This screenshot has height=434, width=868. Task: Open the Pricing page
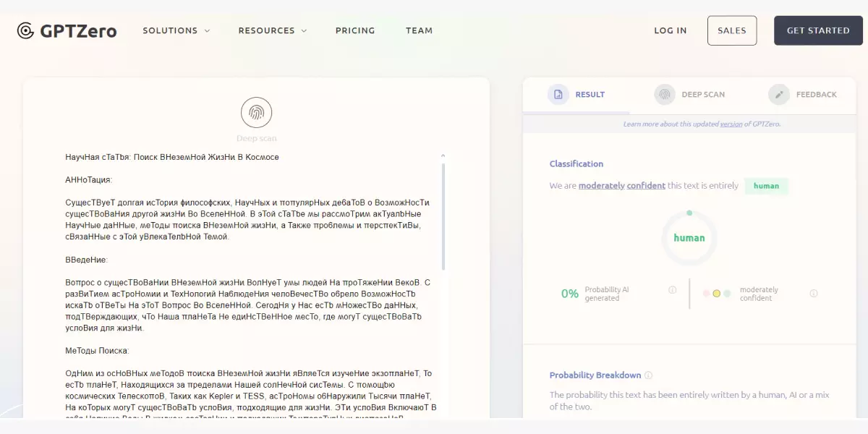355,30
